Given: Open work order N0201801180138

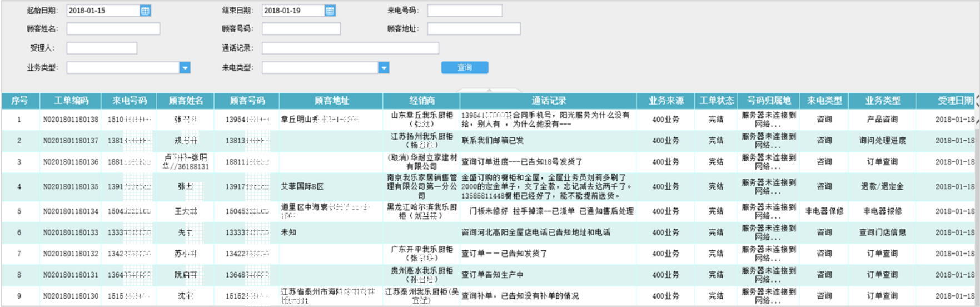Looking at the screenshot, I should pyautogui.click(x=71, y=120).
